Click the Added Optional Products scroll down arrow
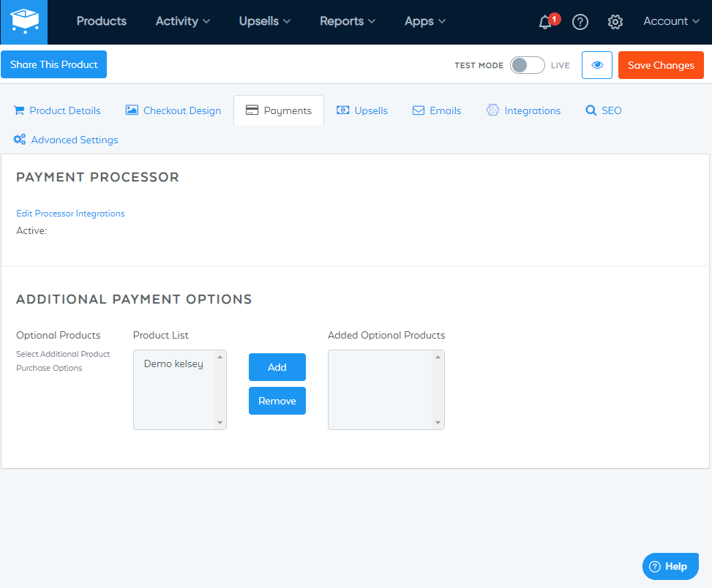Viewport: 712px width, 588px height. click(x=438, y=423)
